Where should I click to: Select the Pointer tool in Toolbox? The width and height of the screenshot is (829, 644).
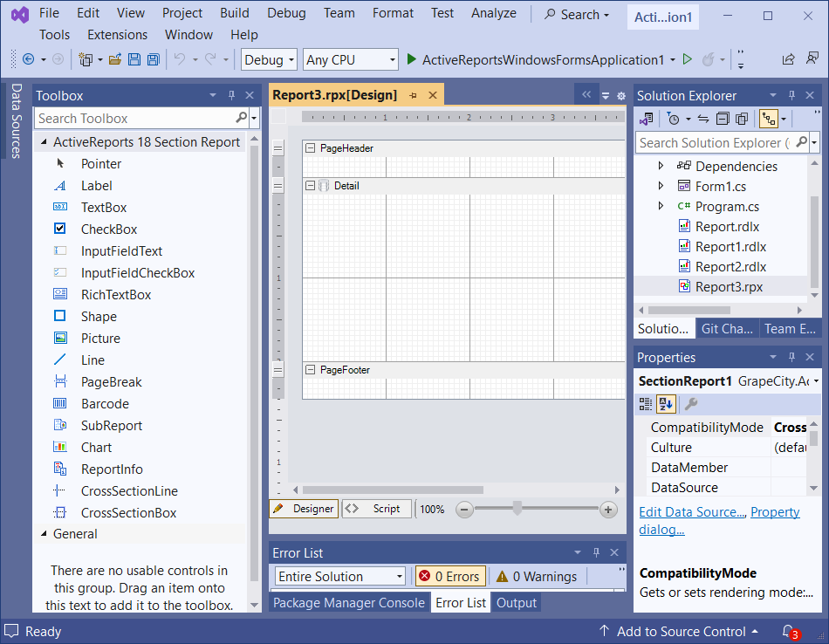click(x=101, y=164)
